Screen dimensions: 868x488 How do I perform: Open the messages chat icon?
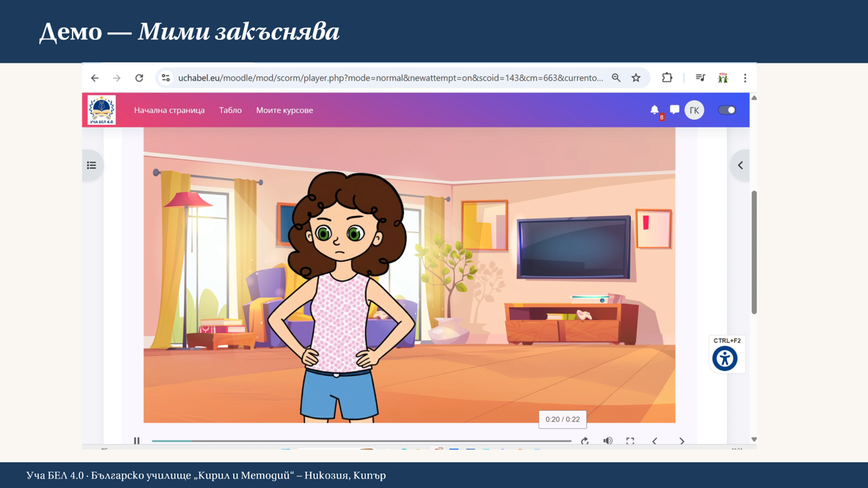pyautogui.click(x=674, y=110)
